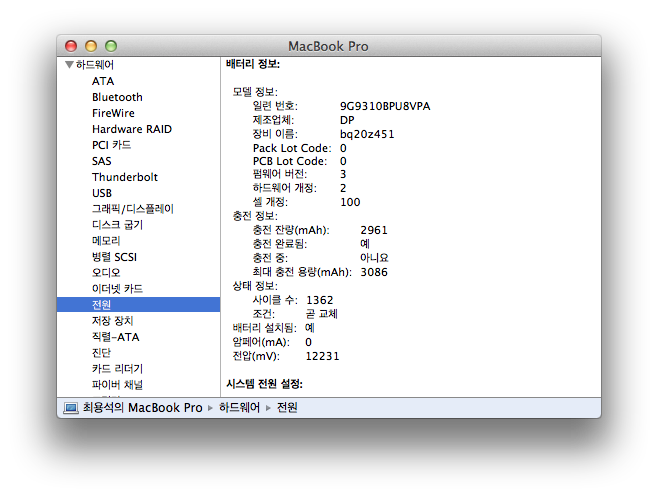Select ATA in the sidebar
Viewport: 658px width, 497px height.
pyautogui.click(x=103, y=81)
